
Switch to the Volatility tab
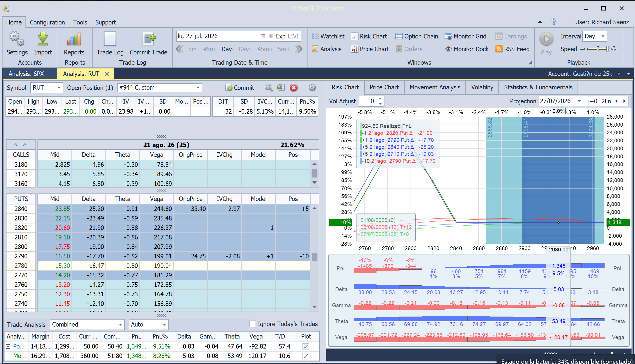point(482,87)
